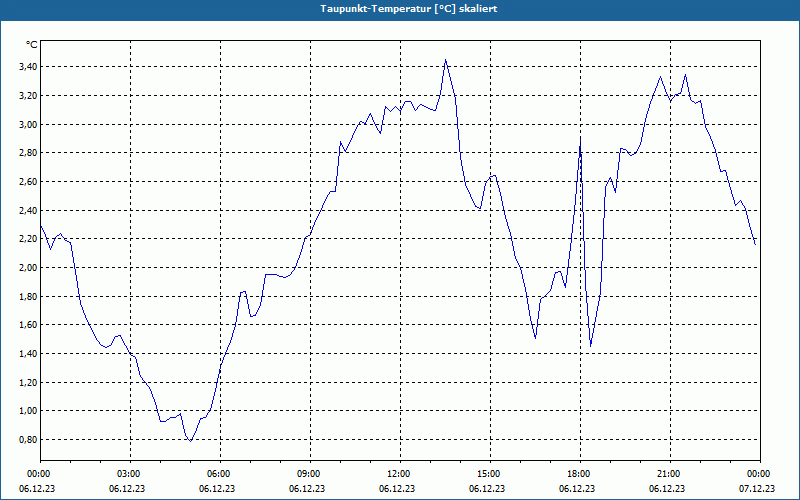The height and width of the screenshot is (500, 800).
Task: Select the 09:00 time label
Action: point(310,474)
